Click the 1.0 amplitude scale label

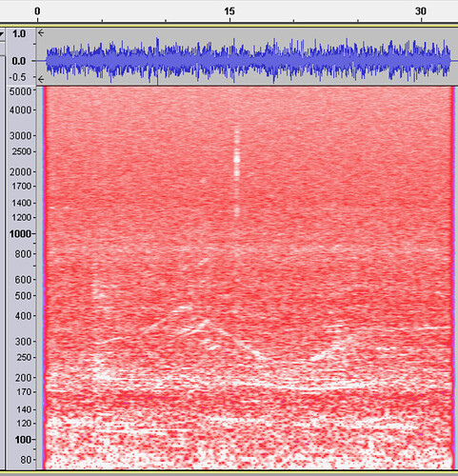pyautogui.click(x=19, y=33)
